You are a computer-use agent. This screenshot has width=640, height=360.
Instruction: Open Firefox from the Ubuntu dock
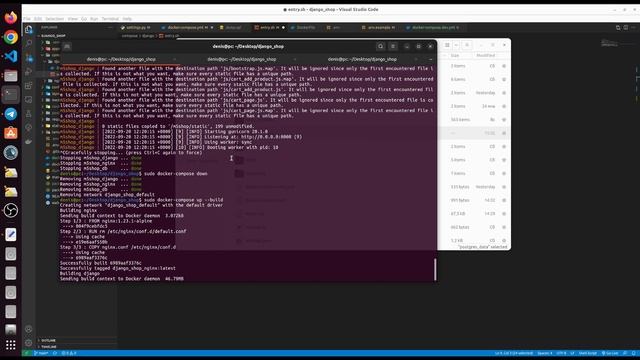click(x=11, y=18)
